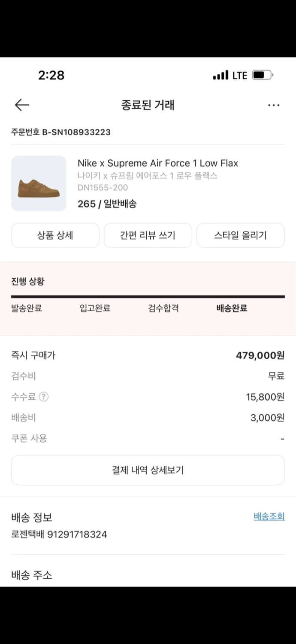Tap the 2:28 clock in the status bar
Image resolution: width=296 pixels, height=644 pixels.
(50, 75)
